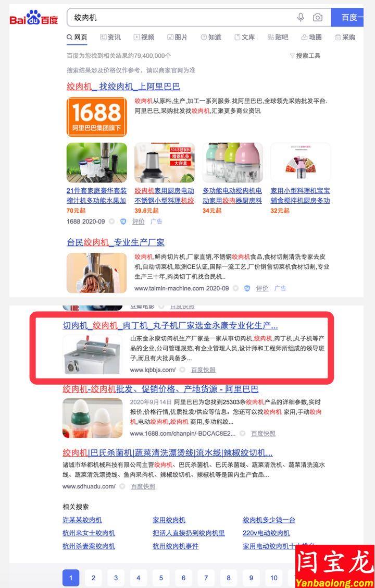Open the 图片 search tab
The height and width of the screenshot is (588, 375).
177,37
